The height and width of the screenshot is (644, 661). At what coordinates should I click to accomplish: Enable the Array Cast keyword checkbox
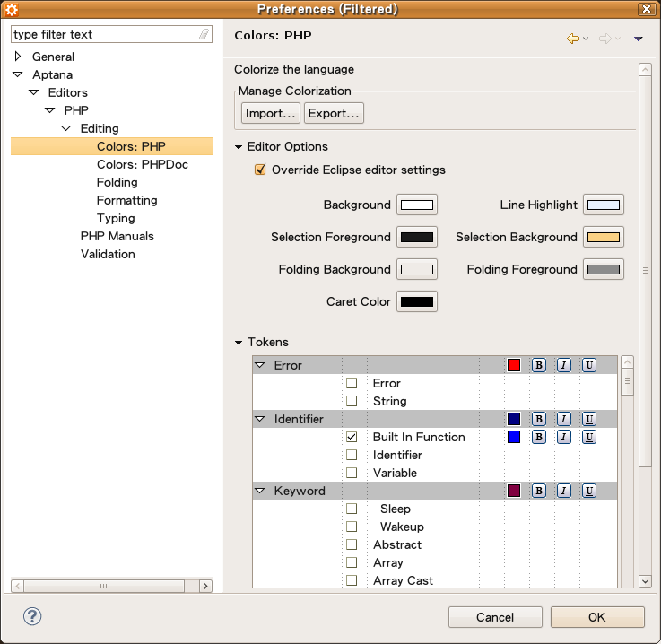click(352, 580)
